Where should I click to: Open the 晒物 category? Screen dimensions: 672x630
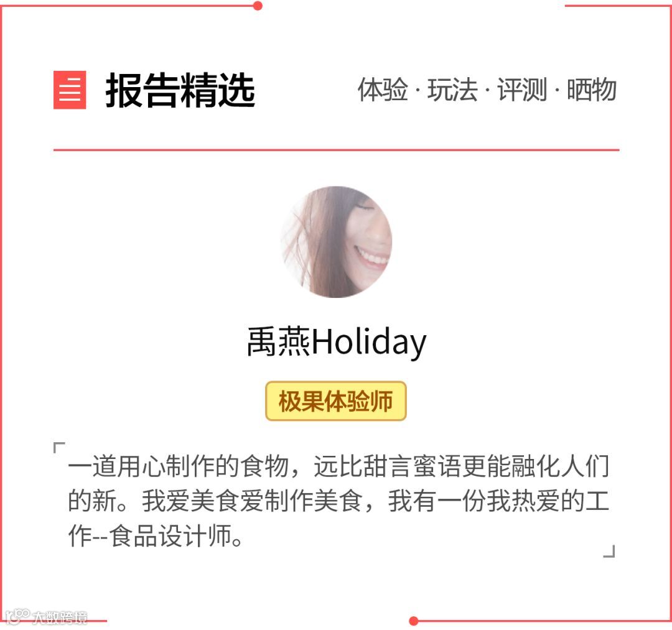point(592,90)
